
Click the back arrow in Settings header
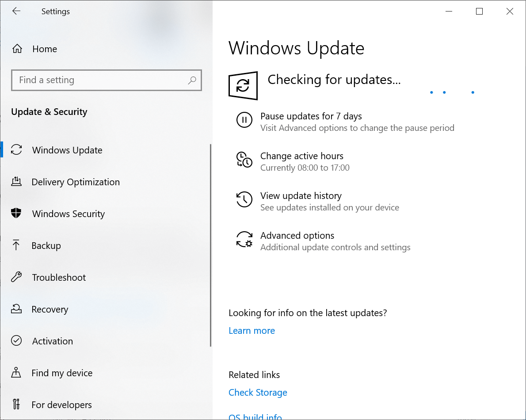(x=16, y=11)
